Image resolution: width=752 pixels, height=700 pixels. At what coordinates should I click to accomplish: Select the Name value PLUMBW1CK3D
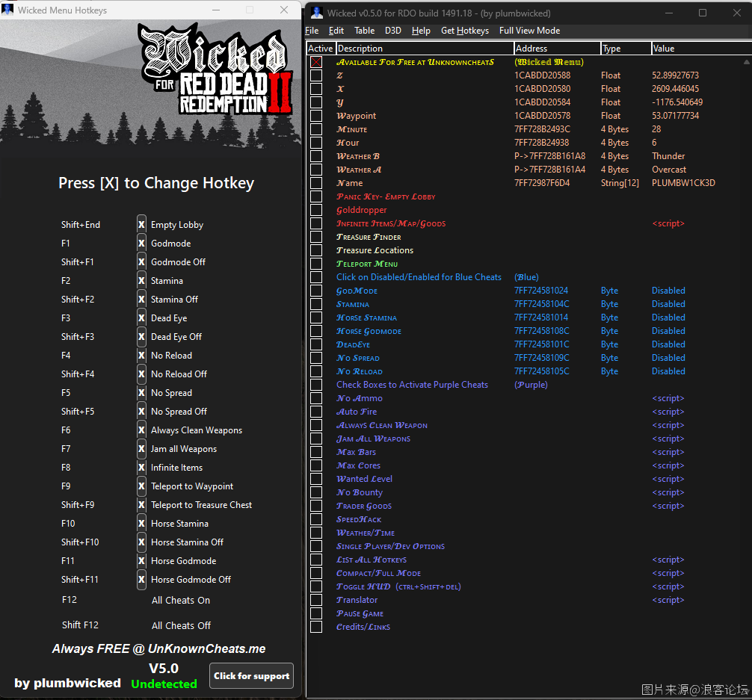[683, 183]
